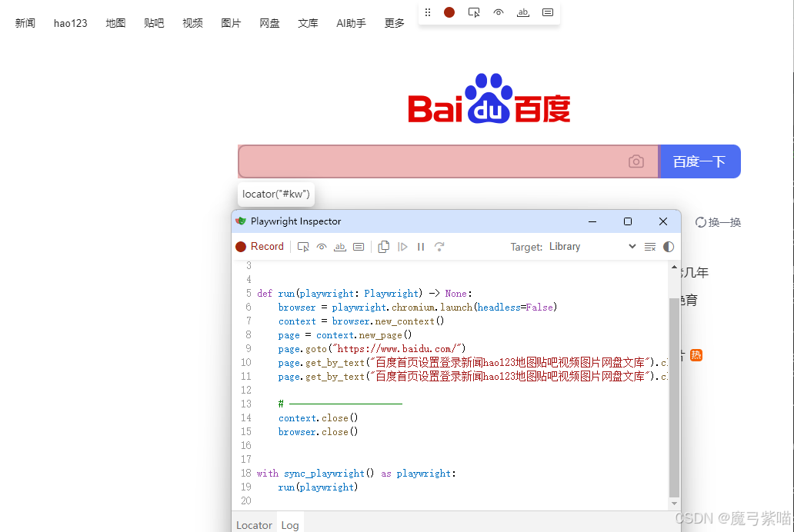The width and height of the screenshot is (794, 532).
Task: Click the 百度一下 search button
Action: point(699,161)
